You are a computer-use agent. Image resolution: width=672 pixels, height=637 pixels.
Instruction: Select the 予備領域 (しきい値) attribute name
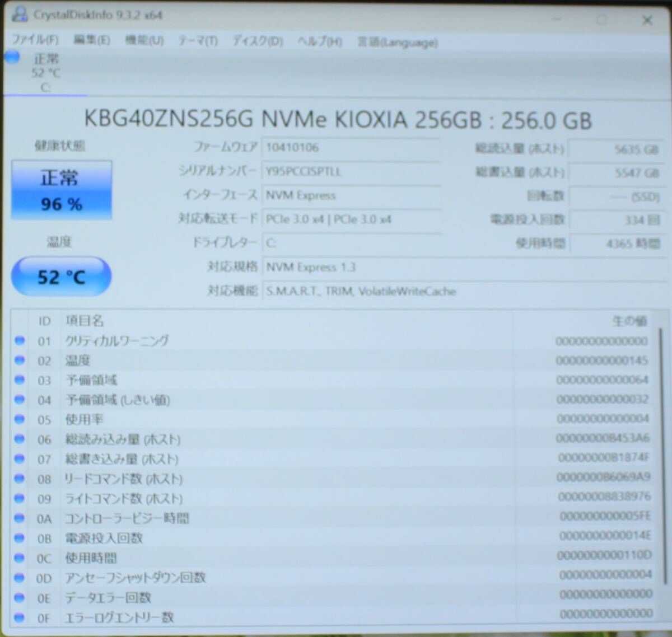118,400
